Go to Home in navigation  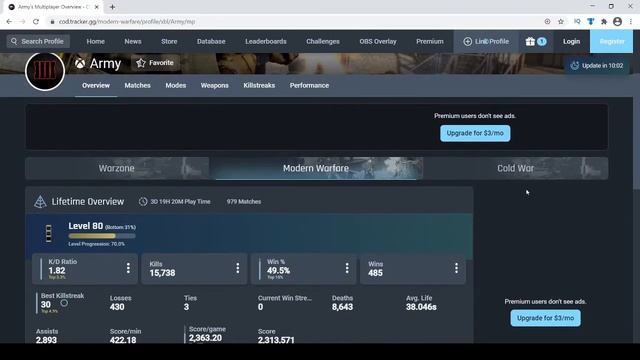96,41
